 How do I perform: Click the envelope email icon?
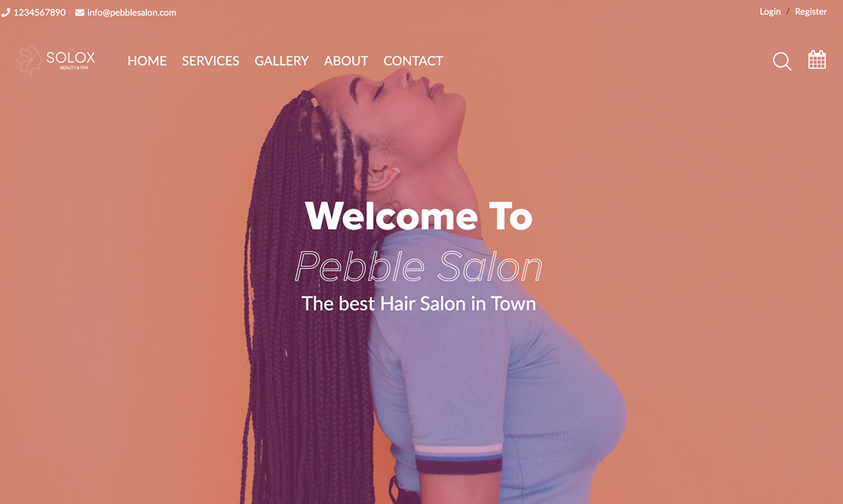pos(79,12)
